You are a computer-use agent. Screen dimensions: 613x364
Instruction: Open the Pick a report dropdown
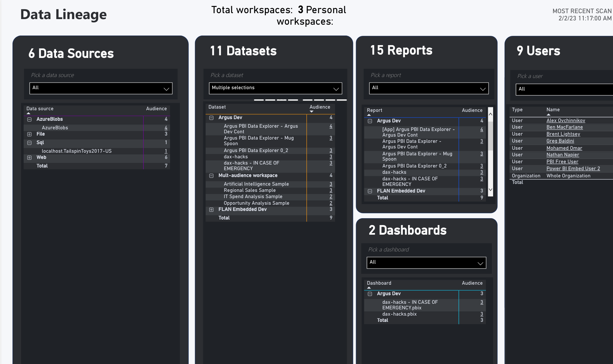[429, 88]
